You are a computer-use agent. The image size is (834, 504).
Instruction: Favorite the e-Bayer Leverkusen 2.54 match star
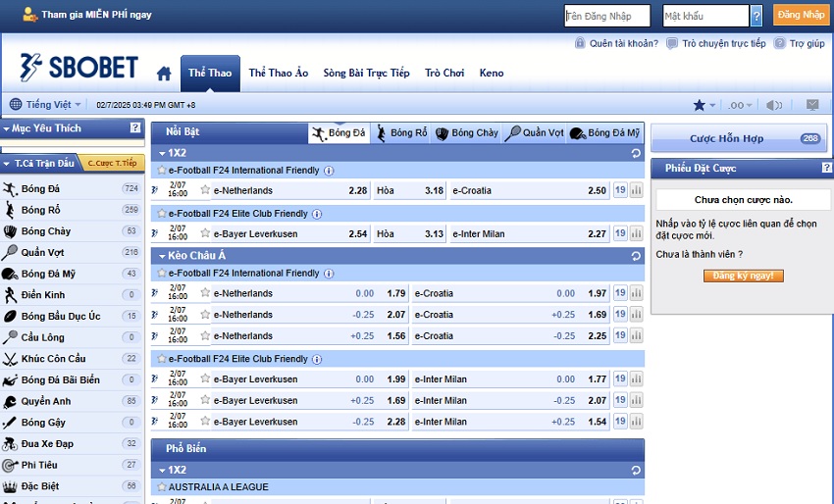click(x=205, y=233)
